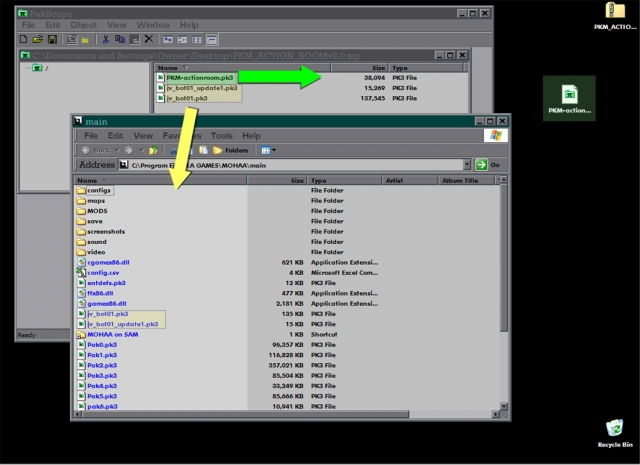Click Open folder icon in PakScape toolbar
This screenshot has height=465, width=640.
pos(38,39)
